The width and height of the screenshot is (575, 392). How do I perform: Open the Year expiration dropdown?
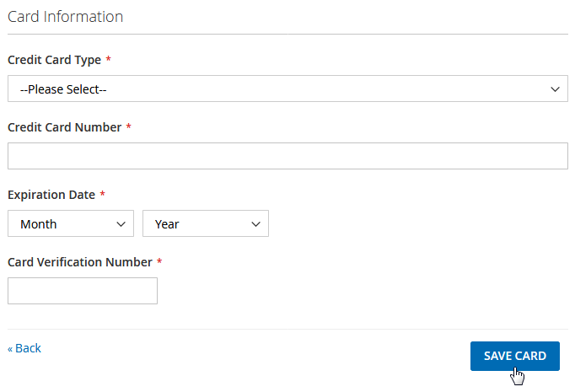(x=205, y=223)
